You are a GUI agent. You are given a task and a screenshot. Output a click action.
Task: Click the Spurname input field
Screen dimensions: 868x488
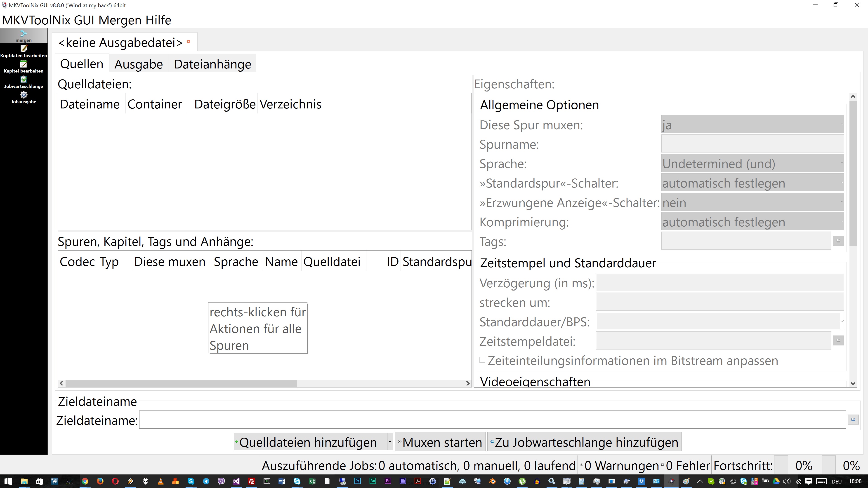[x=752, y=144]
